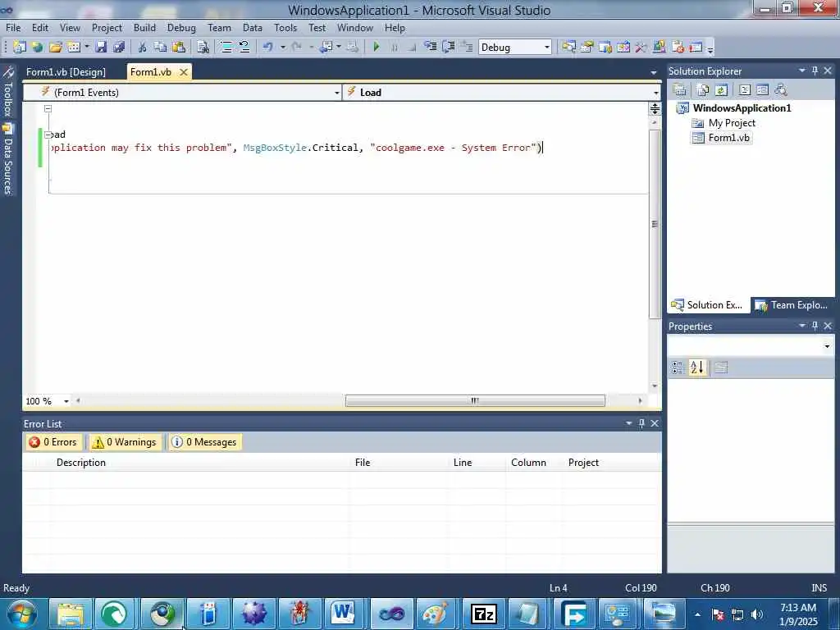This screenshot has width=840, height=630.
Task: Click the Paste clipboard icon
Action: coord(178,47)
